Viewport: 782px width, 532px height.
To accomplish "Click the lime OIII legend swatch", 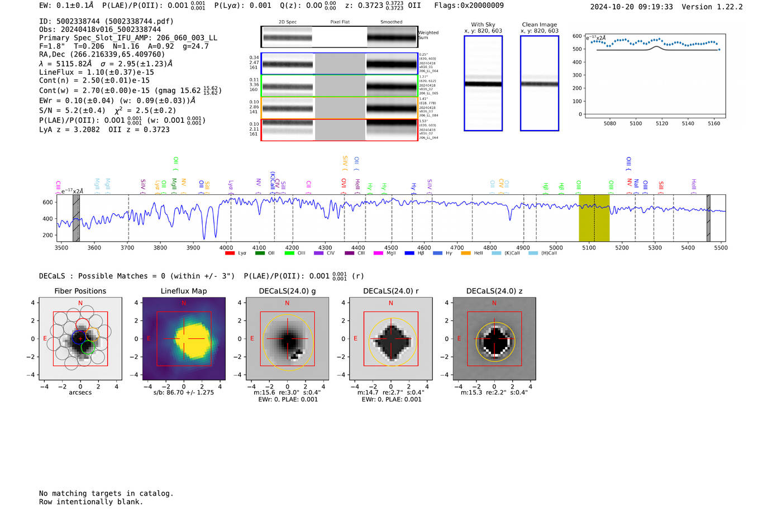I will [x=289, y=253].
